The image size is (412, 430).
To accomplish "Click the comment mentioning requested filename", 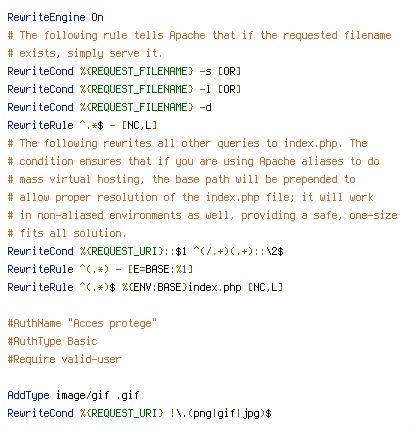I will click(x=199, y=35).
